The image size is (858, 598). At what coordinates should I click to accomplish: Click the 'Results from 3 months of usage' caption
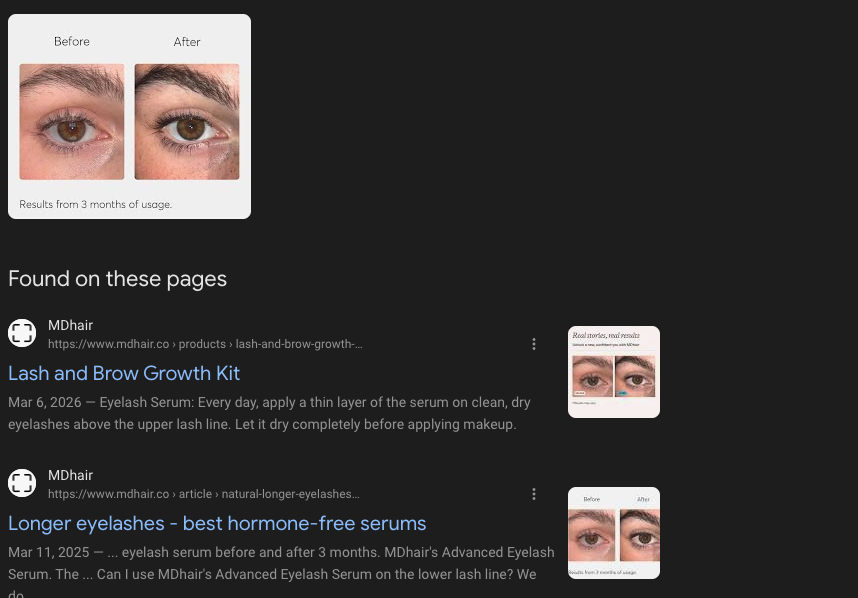[96, 205]
